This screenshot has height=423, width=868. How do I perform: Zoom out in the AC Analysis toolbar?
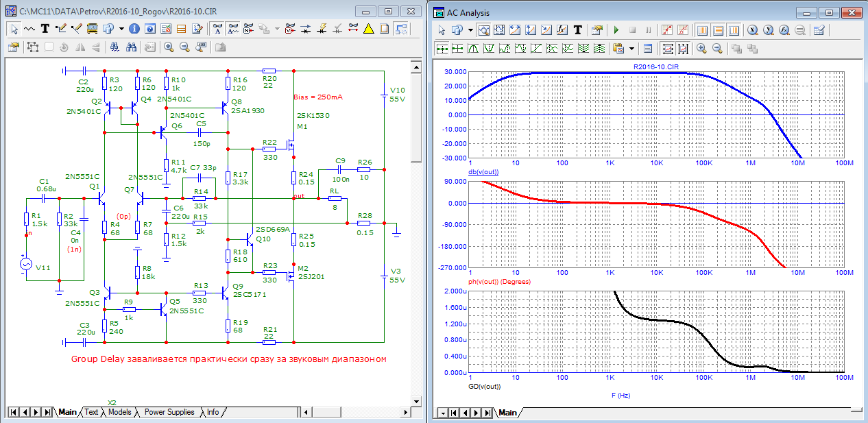point(717,48)
